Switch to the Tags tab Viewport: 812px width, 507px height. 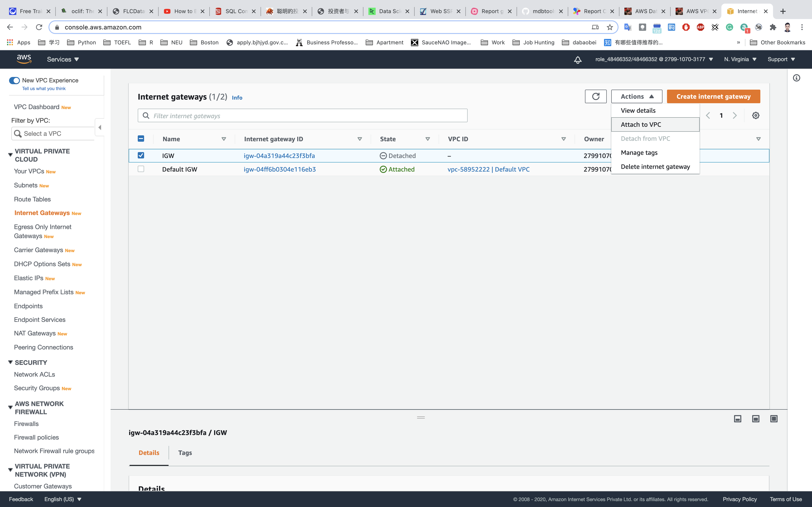[x=185, y=453]
